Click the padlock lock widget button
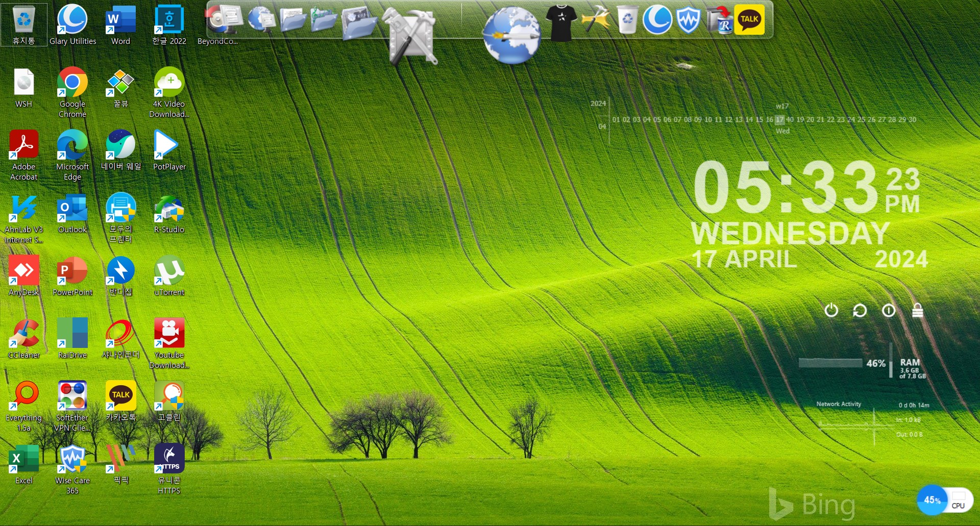The width and height of the screenshot is (980, 526). pyautogui.click(x=917, y=310)
